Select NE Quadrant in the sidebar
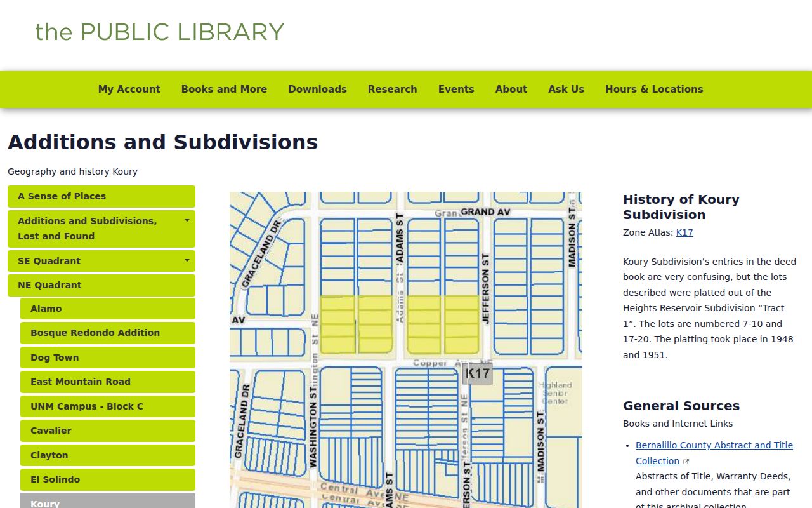Viewport: 812px width, 508px height. coord(101,285)
